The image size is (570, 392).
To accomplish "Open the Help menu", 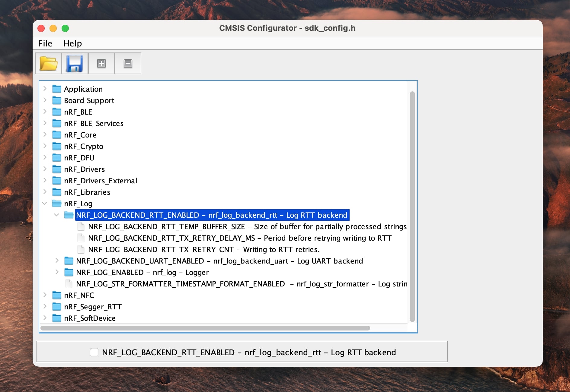I will click(72, 43).
